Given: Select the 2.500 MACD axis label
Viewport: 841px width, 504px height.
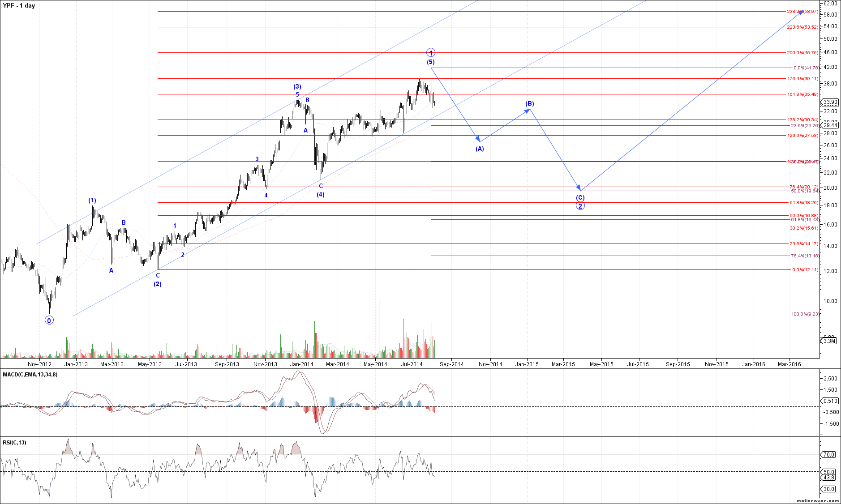Looking at the screenshot, I should pos(830,378).
